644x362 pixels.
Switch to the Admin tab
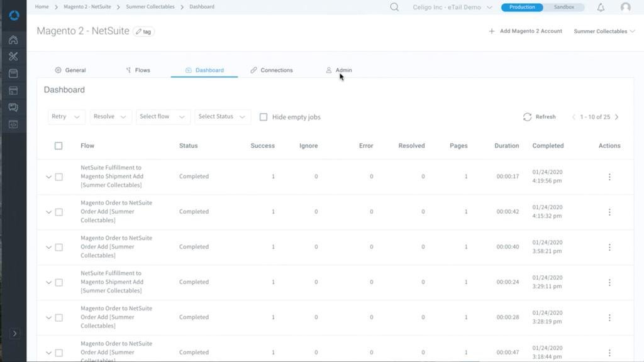(x=339, y=70)
